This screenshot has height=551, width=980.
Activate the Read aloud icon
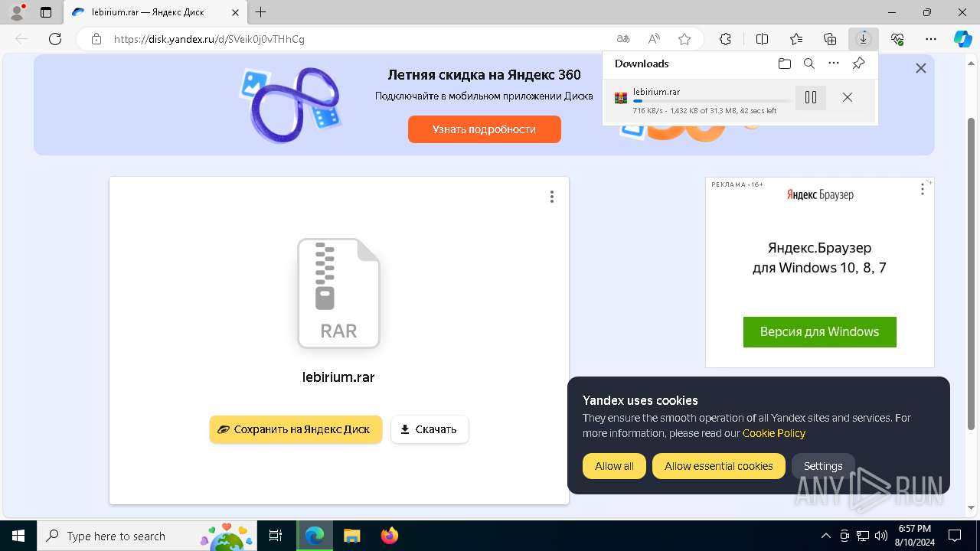[654, 39]
